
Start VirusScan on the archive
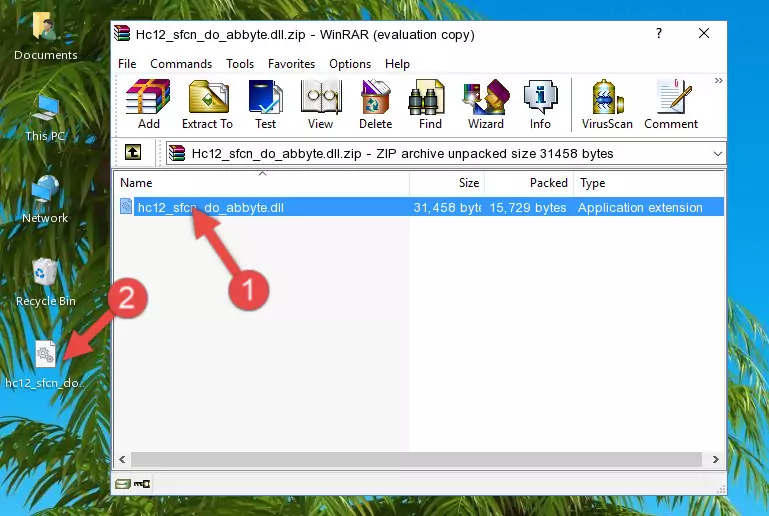pyautogui.click(x=607, y=104)
